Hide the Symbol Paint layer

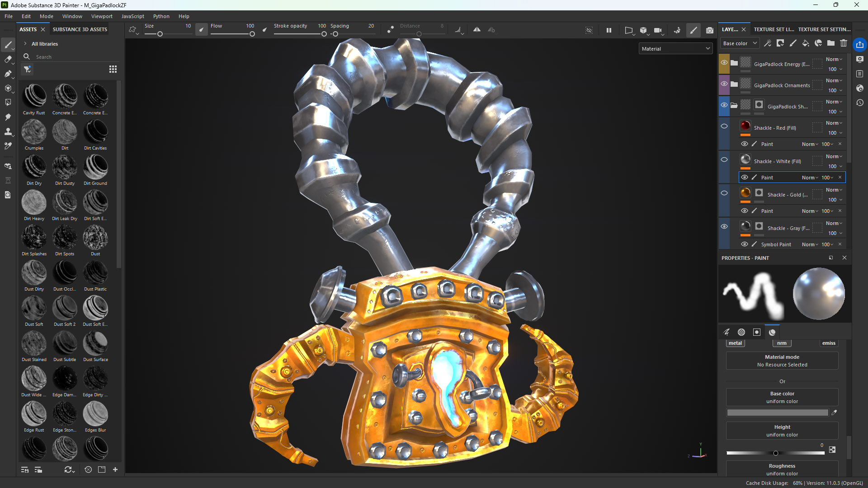click(745, 244)
